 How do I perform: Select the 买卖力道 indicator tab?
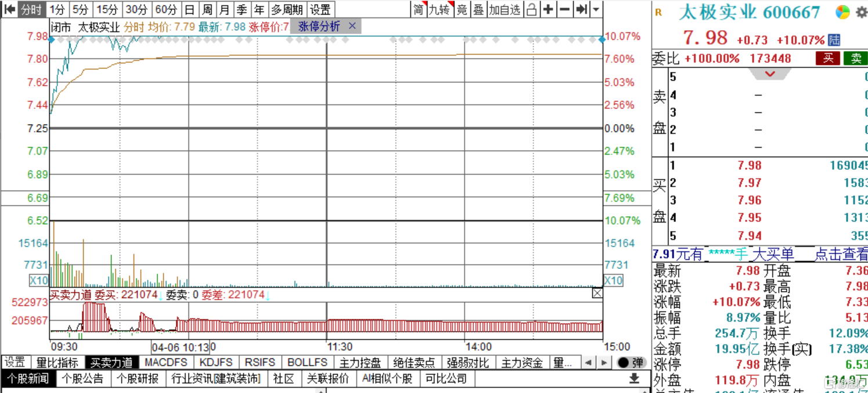(111, 363)
